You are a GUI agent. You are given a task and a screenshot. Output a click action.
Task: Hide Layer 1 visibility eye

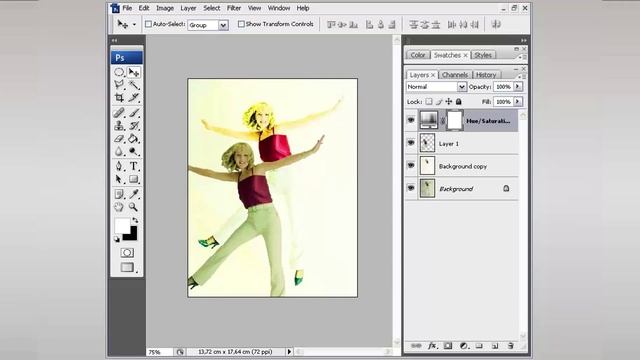pos(411,143)
